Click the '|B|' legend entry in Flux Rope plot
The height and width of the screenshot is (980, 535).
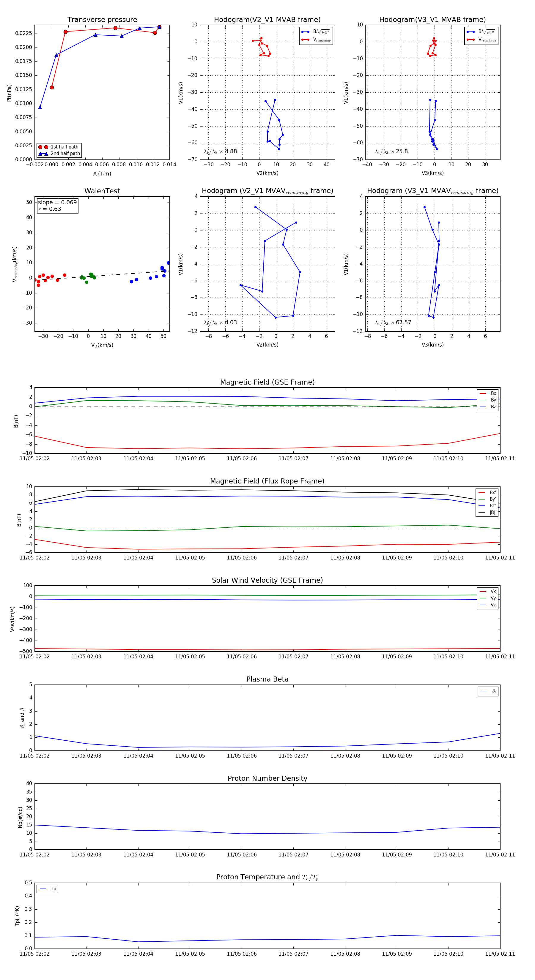pyautogui.click(x=487, y=513)
